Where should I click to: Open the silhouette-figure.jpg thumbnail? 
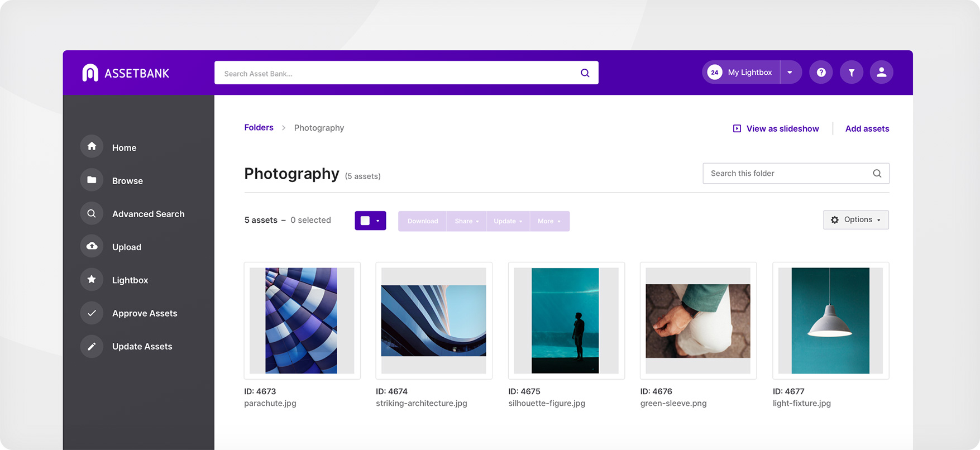(x=566, y=320)
